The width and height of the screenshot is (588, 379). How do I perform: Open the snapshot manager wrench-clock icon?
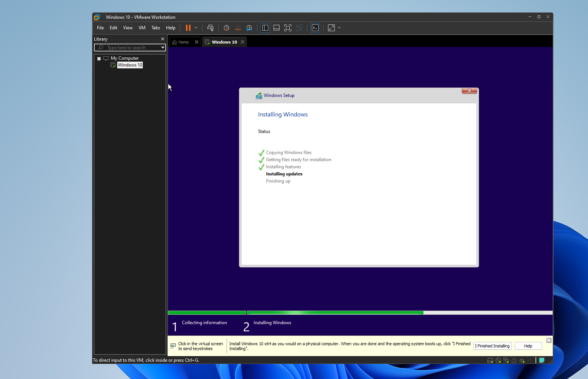coord(249,28)
